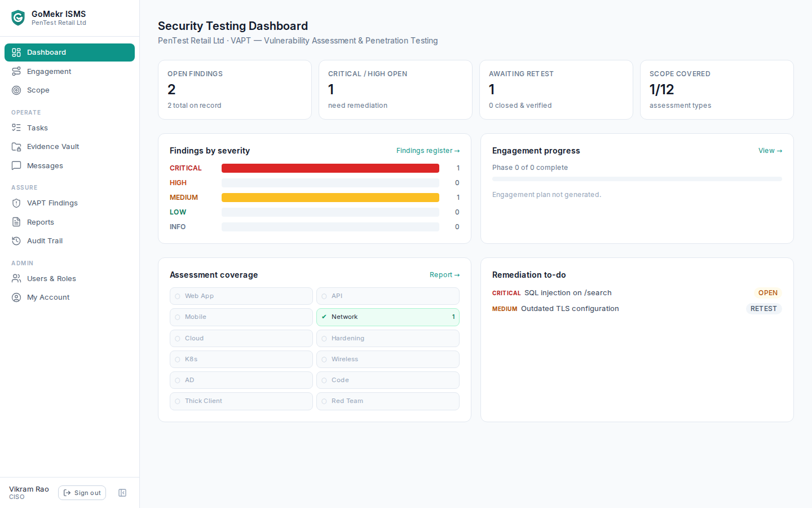The image size is (812, 508).
Task: Collapse the sidebar with the panel icon
Action: coord(122,493)
